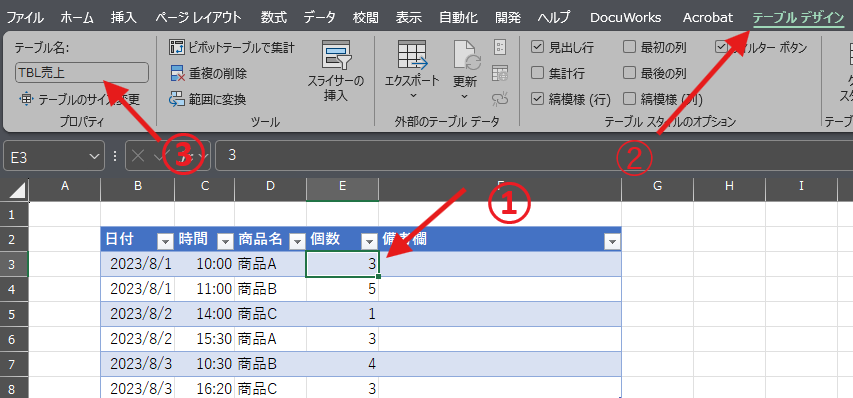Click the Summarize with PivotTable icon
The image size is (853, 398).
(177, 48)
